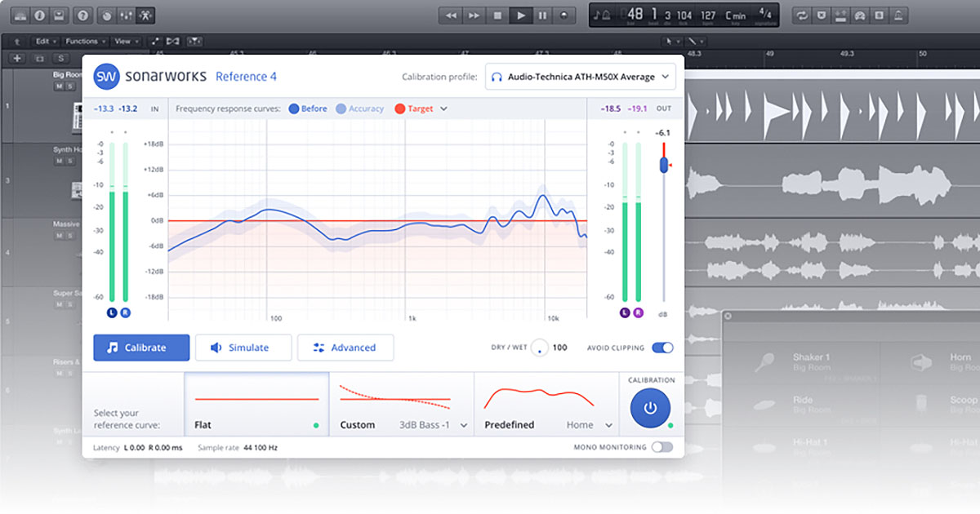Click the -6.1 output gain value
This screenshot has height=514, width=980.
(x=663, y=133)
